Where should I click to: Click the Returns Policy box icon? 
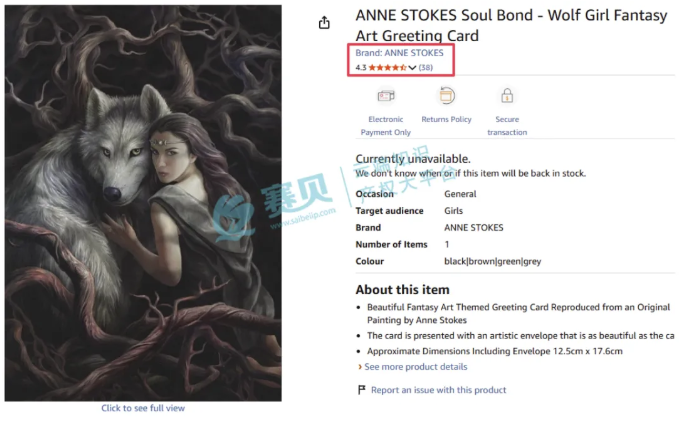447,95
